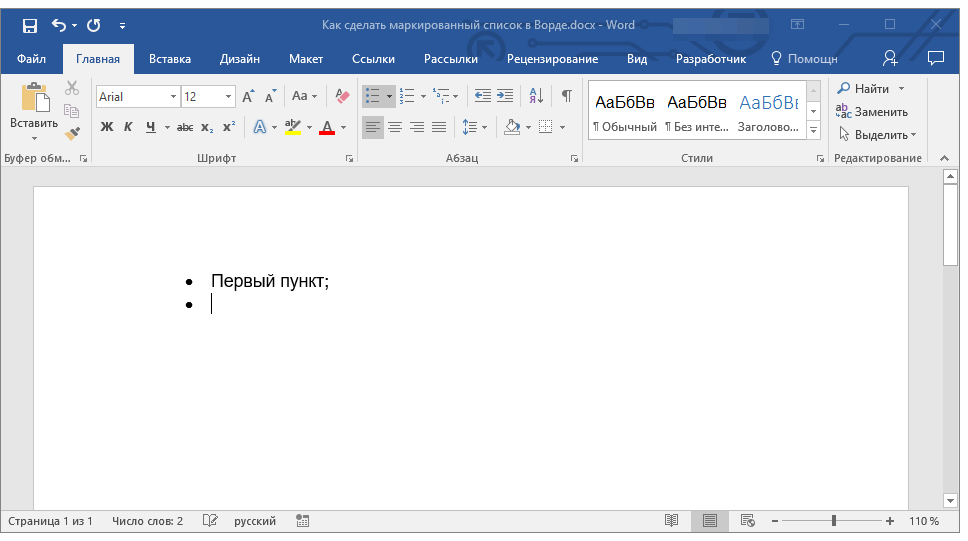Click the Increase Indent icon

coord(505,96)
